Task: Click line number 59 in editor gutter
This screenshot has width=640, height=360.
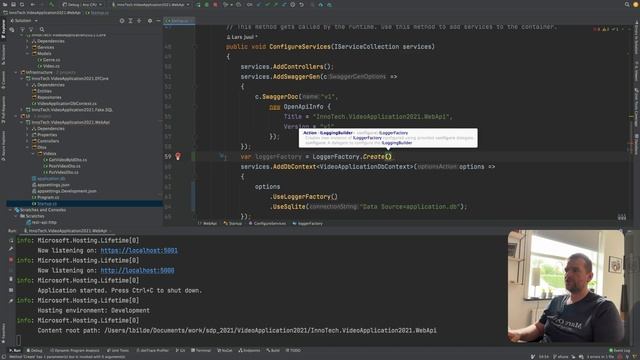Action: pos(168,157)
